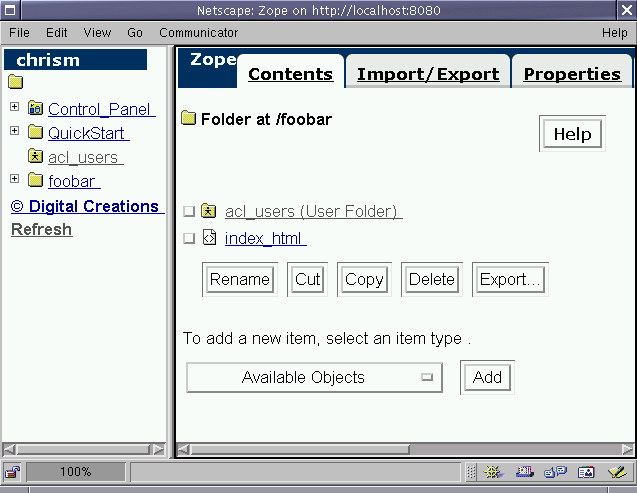Open Newsgroups from the component bar
This screenshot has height=493, width=637.
click(555, 472)
